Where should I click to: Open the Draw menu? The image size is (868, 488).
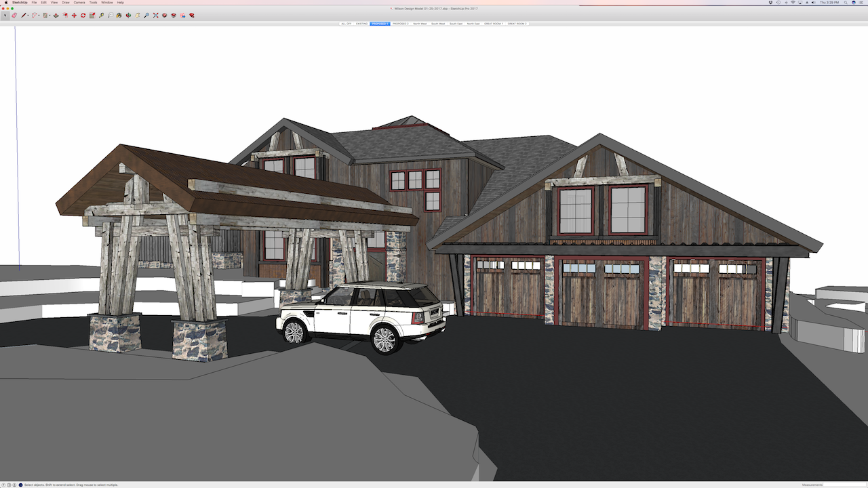[x=66, y=3]
